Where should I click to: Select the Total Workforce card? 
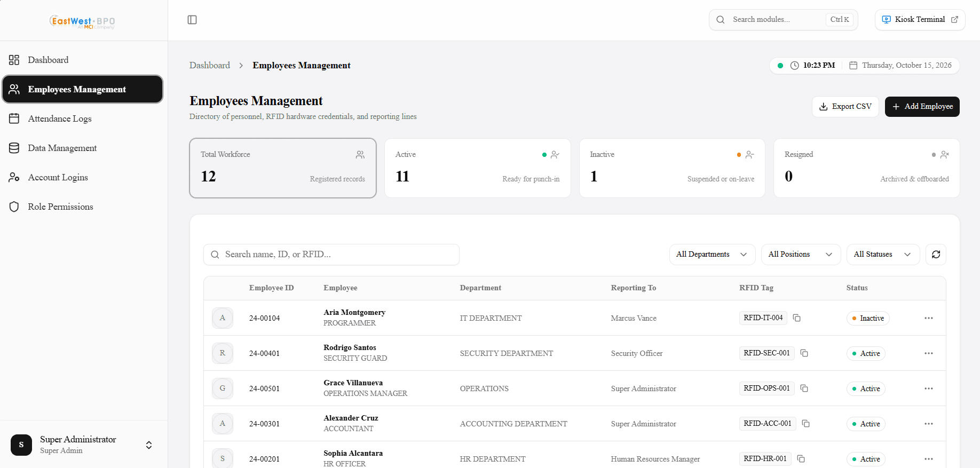[x=283, y=168]
